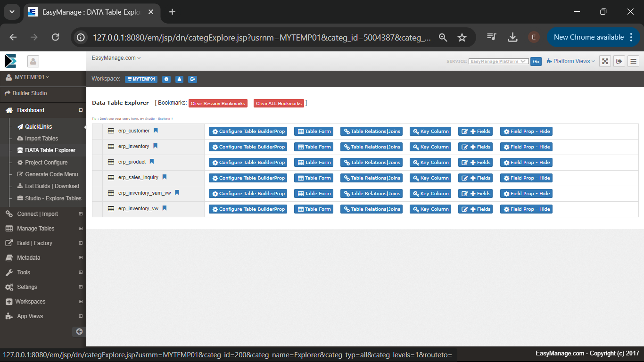Viewport: 644px width, 362px height.
Task: Click the browser address bar
Action: pyautogui.click(x=261, y=37)
